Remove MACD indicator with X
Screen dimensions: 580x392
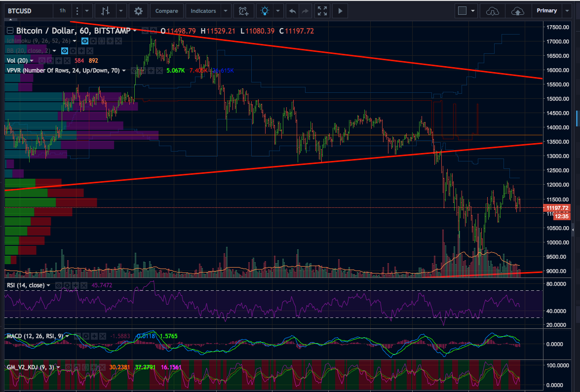tap(103, 336)
